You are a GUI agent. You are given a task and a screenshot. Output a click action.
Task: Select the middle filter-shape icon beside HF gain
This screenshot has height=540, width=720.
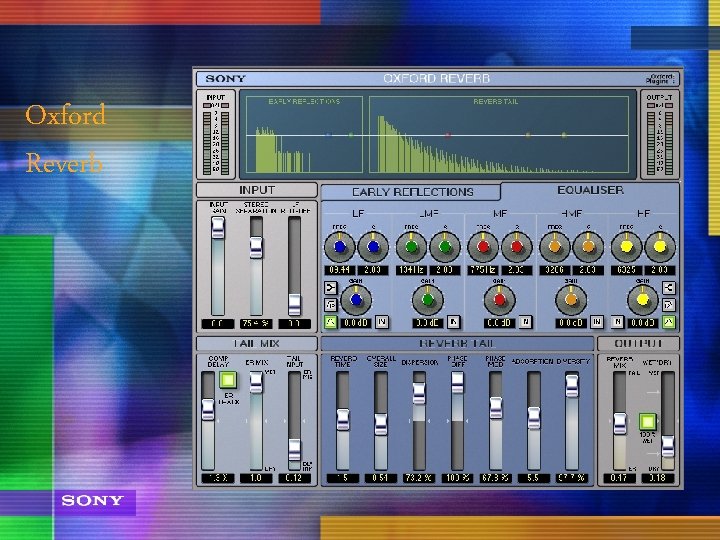click(669, 304)
